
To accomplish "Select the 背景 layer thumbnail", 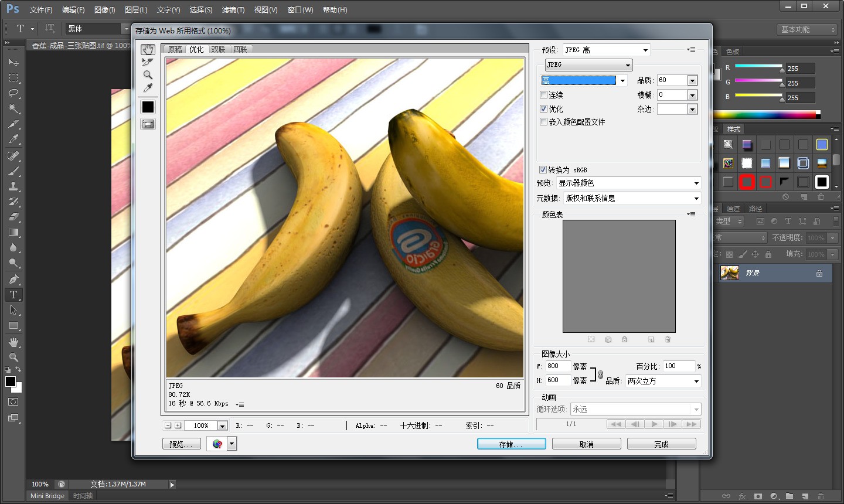I will tap(729, 273).
